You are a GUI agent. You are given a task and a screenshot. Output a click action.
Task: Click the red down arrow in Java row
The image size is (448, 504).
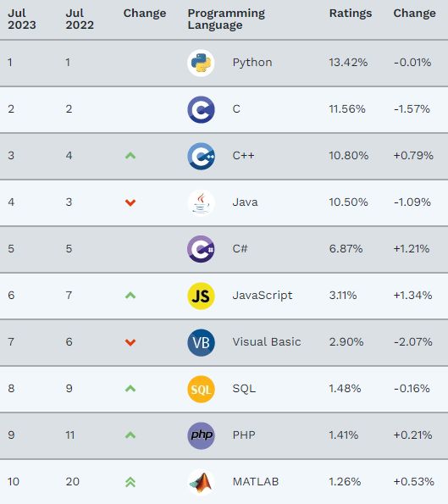coord(130,202)
